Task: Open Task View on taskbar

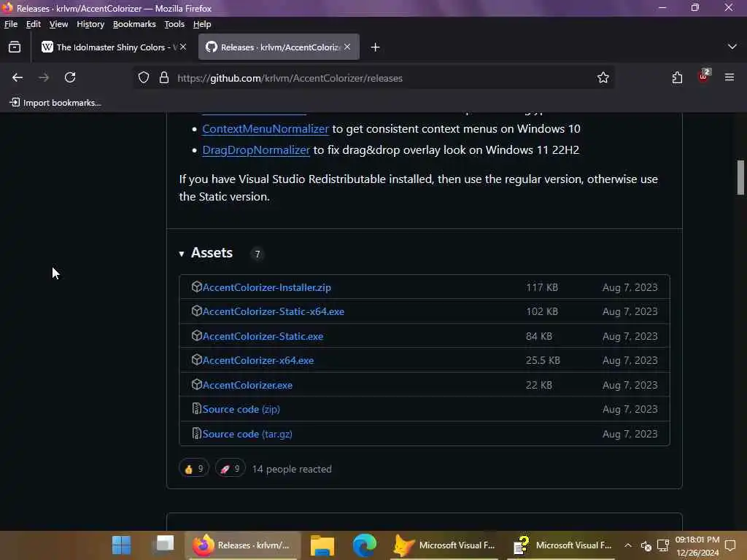Action: coord(165,544)
